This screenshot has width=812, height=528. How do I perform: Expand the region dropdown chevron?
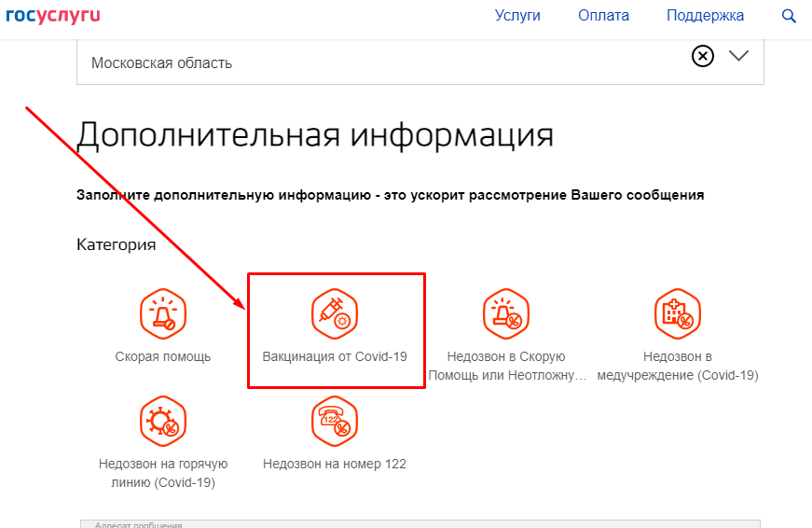738,56
